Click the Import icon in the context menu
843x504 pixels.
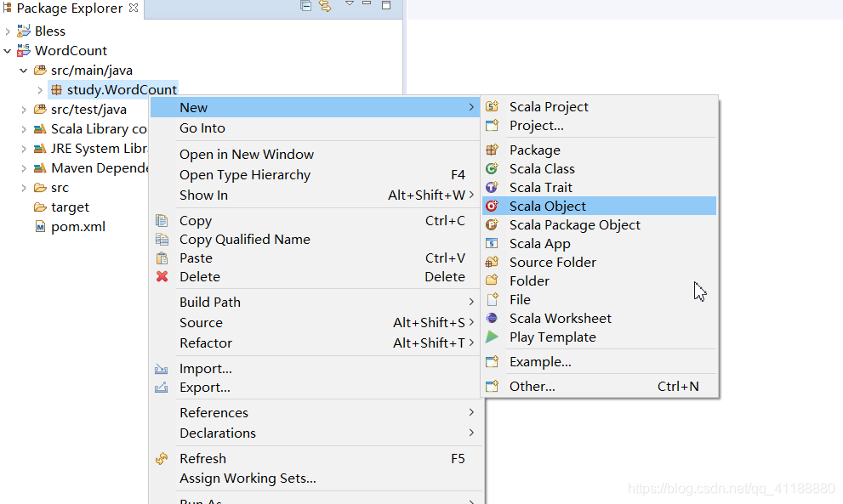click(162, 369)
